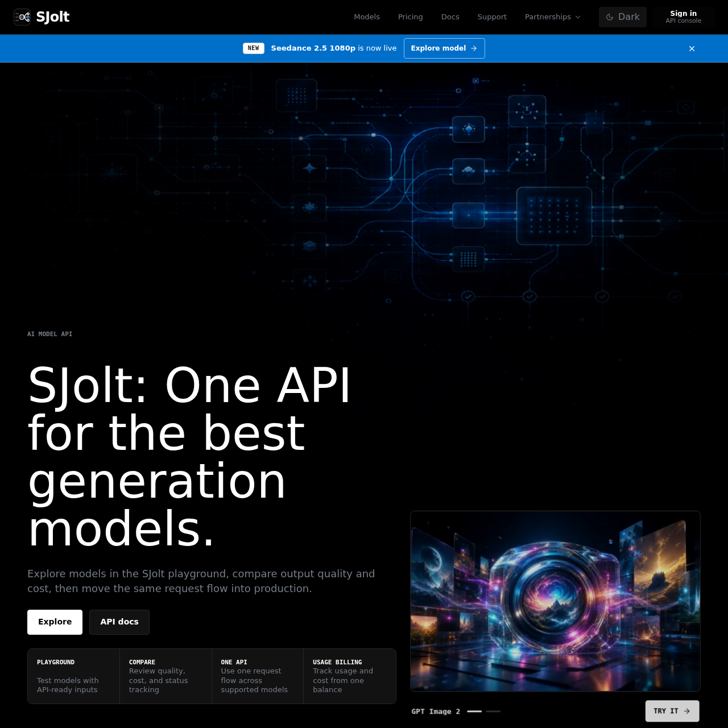
Task: Click the main SJolt hero headline
Action: (189, 457)
